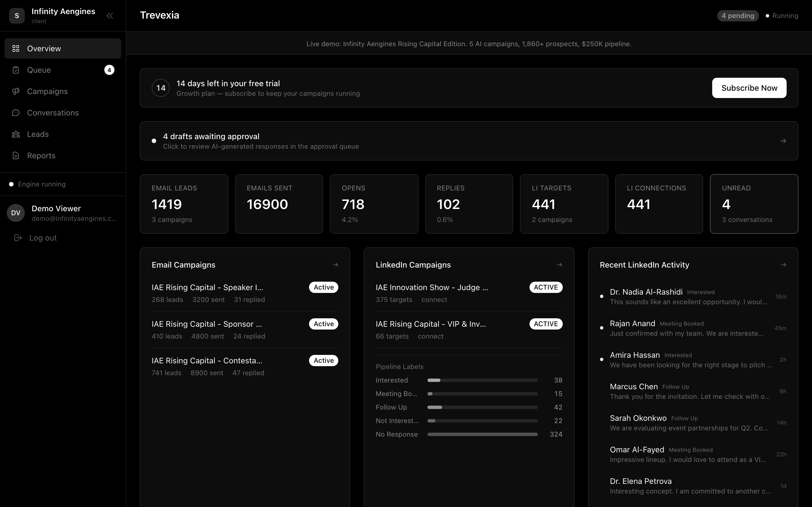Open the Unread conversations stat card
812x507 pixels.
pos(754,204)
